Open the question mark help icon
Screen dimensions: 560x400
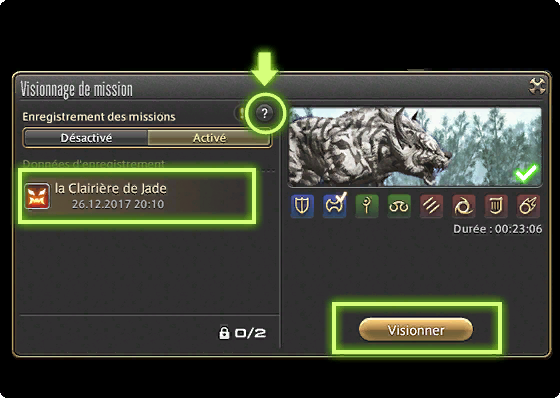point(264,114)
